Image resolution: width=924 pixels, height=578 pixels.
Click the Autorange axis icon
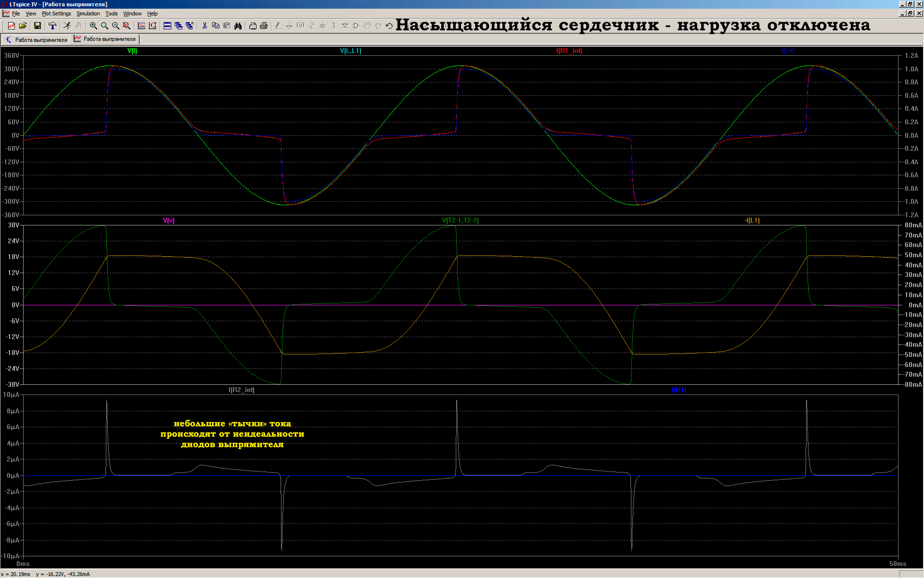[x=153, y=26]
